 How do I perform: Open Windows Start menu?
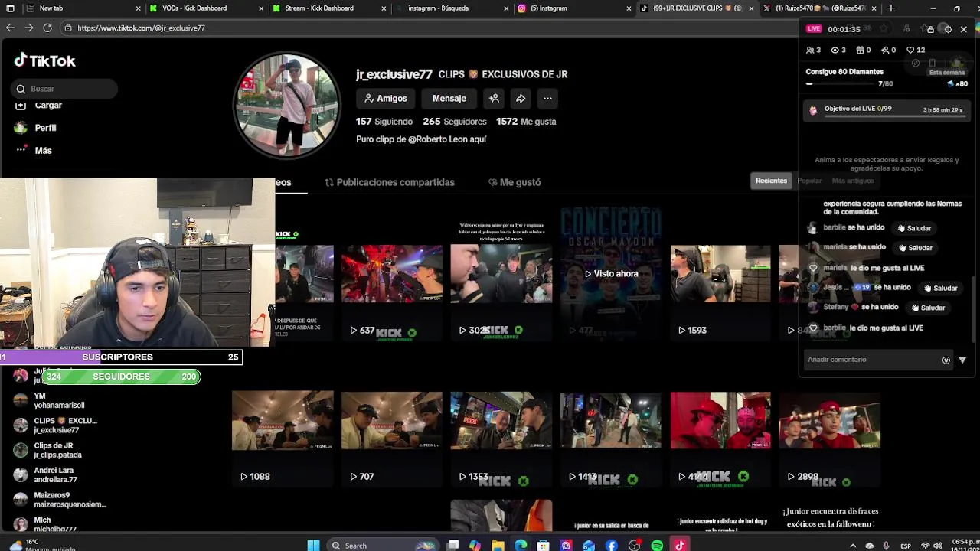(313, 545)
